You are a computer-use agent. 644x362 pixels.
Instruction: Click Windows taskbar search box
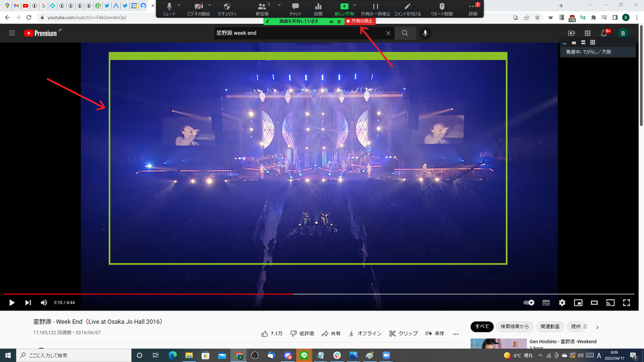click(74, 355)
